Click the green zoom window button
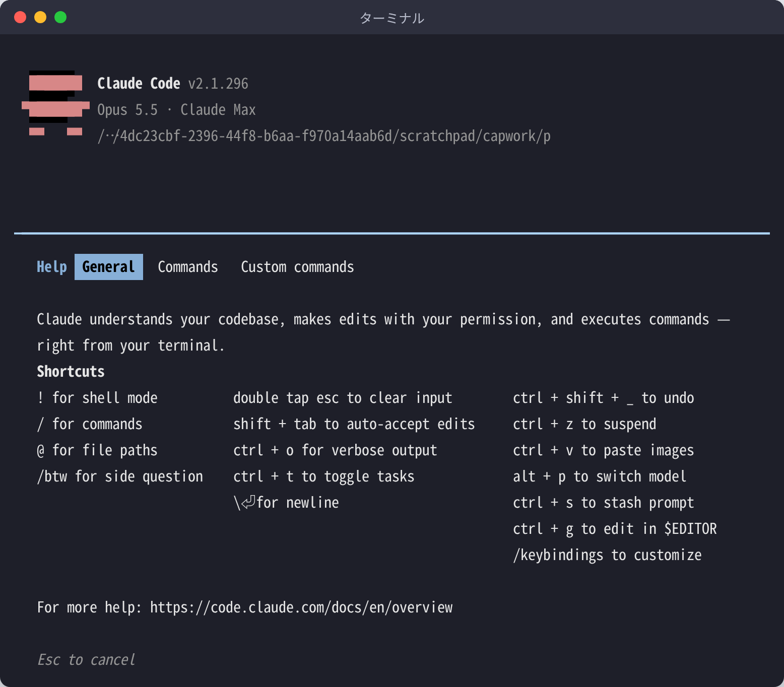Image resolution: width=784 pixels, height=687 pixels. 60,17
